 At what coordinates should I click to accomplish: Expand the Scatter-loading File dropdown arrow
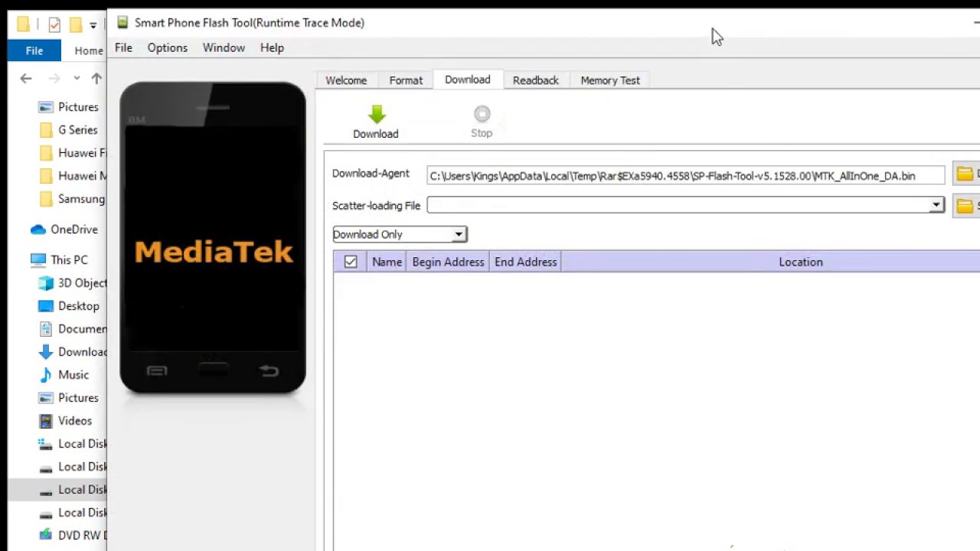[936, 205]
